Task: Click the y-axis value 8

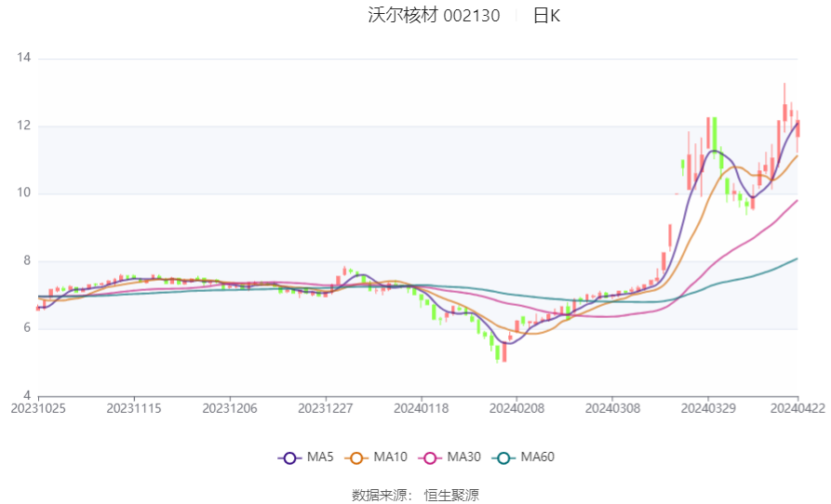Action: click(x=27, y=260)
